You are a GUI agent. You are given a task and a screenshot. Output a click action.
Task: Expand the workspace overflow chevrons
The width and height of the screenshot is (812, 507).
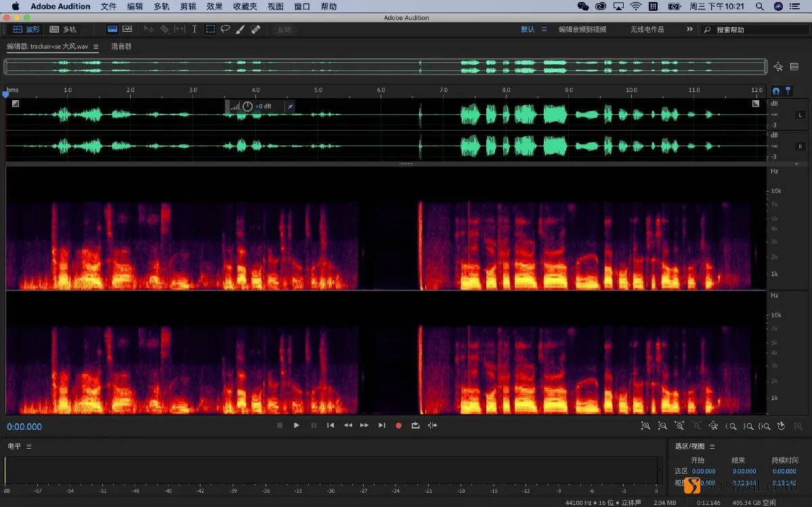click(689, 29)
